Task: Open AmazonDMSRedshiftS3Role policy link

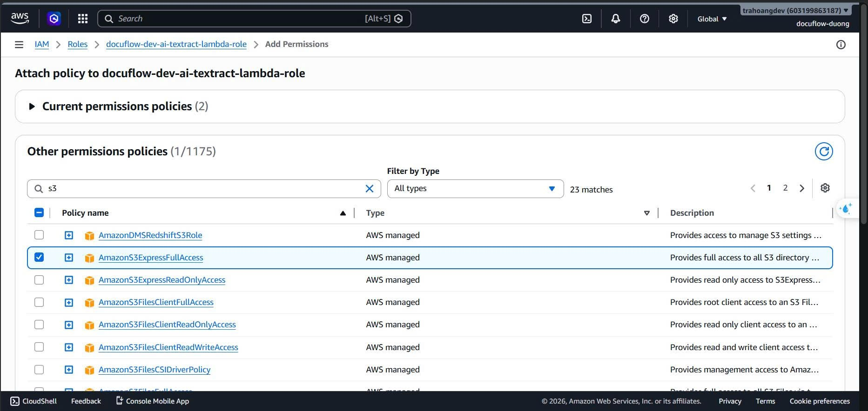Action: [x=150, y=235]
